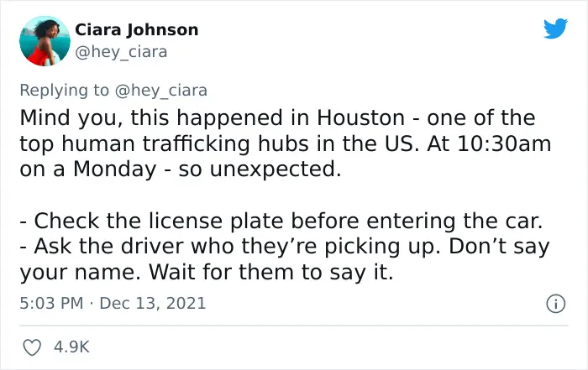Click the @hey_ciara handle below the name

coord(121,52)
